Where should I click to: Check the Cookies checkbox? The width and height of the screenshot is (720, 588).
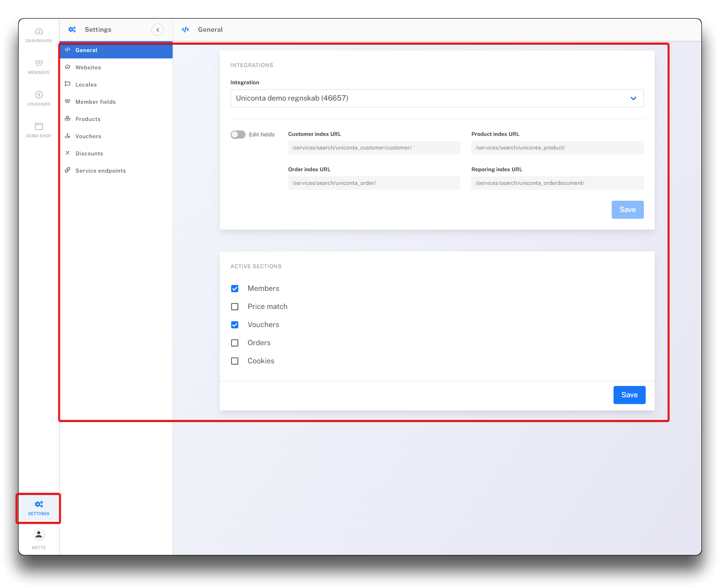coord(235,361)
